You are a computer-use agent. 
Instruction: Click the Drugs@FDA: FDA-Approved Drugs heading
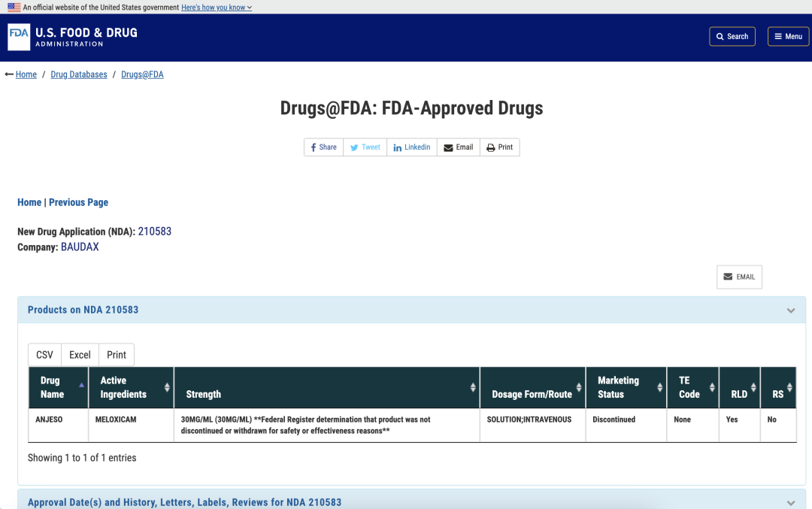pos(412,108)
